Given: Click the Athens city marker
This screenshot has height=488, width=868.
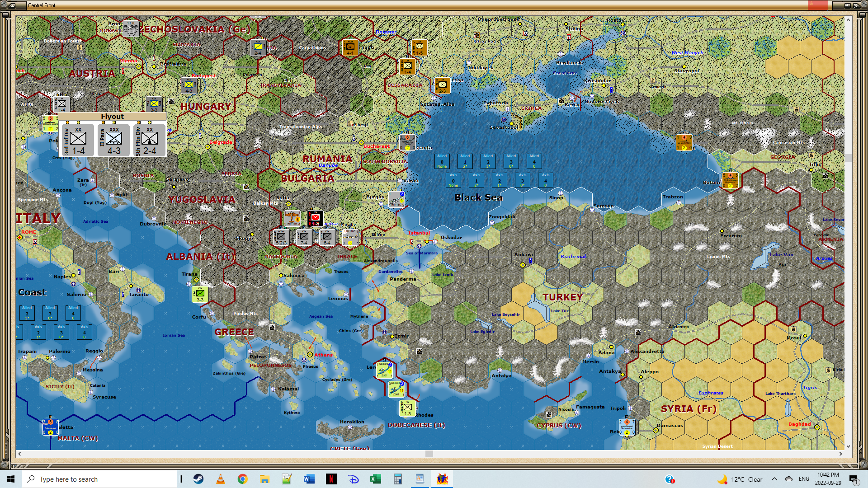Looking at the screenshot, I should pyautogui.click(x=310, y=354).
